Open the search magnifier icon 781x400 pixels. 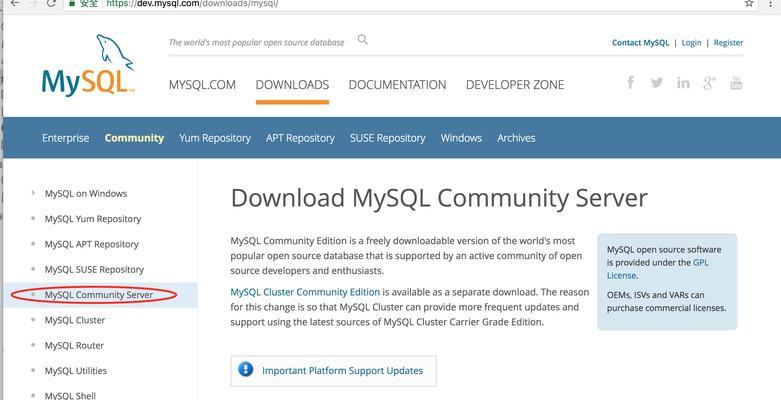(x=363, y=39)
